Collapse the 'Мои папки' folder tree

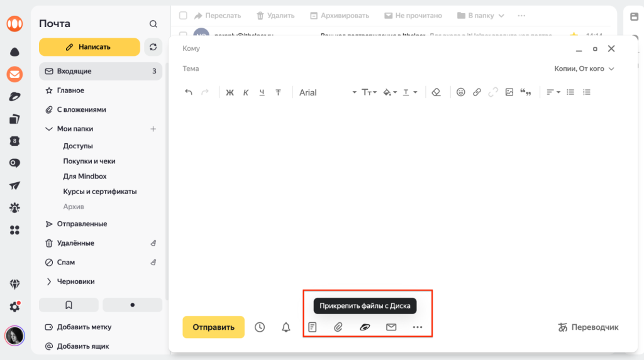(50, 129)
